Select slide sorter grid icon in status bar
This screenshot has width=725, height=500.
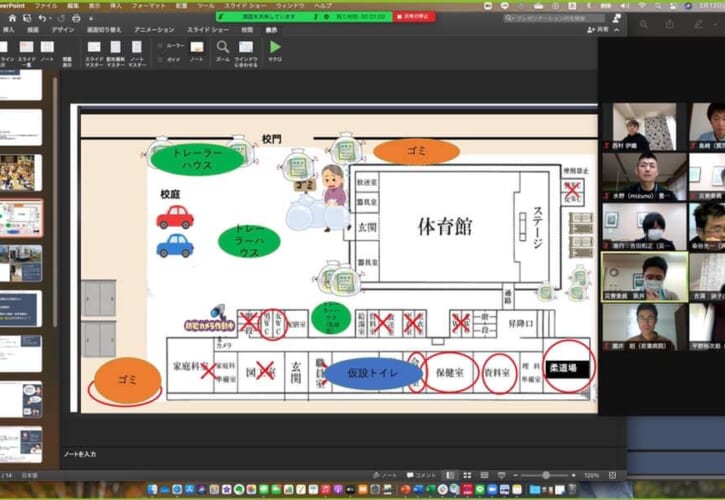tap(467, 475)
